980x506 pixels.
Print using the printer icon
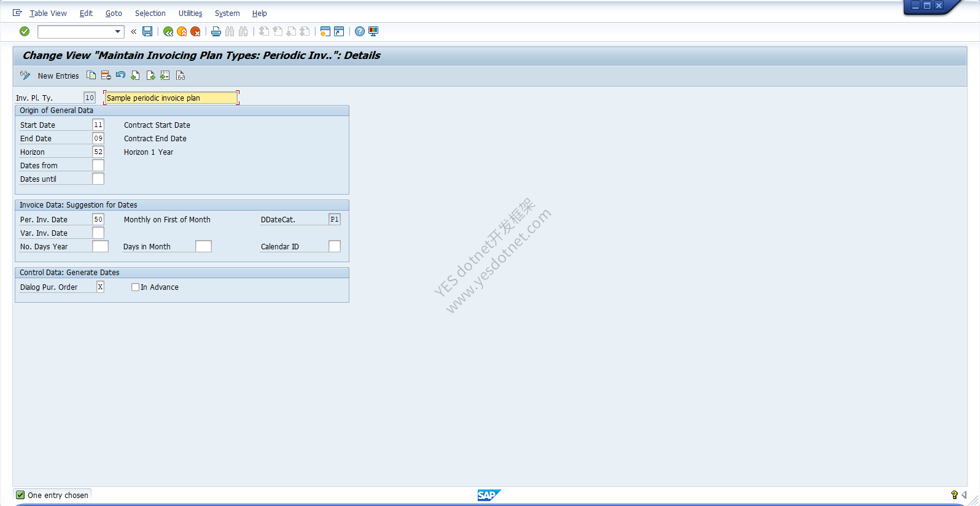(x=216, y=31)
